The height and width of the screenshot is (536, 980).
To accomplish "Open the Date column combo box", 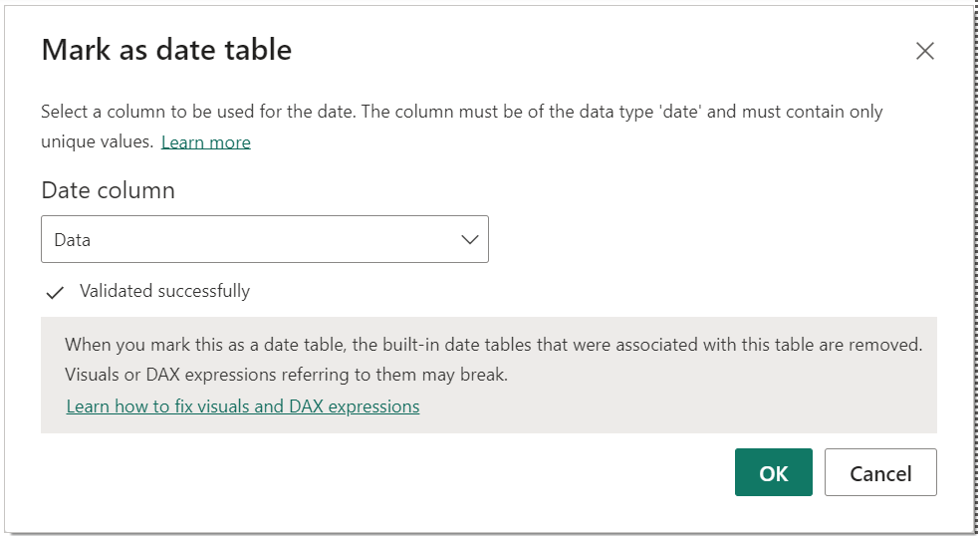I will 265,239.
